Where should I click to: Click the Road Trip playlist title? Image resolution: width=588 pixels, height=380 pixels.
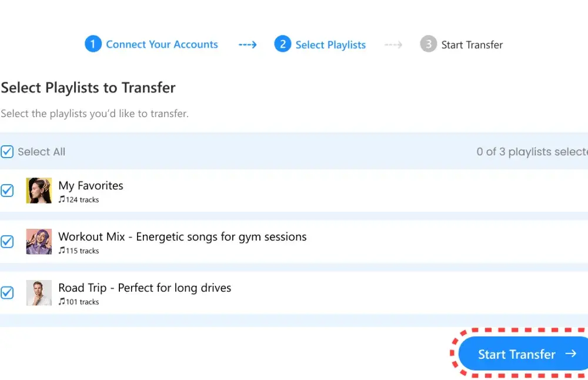click(x=145, y=288)
